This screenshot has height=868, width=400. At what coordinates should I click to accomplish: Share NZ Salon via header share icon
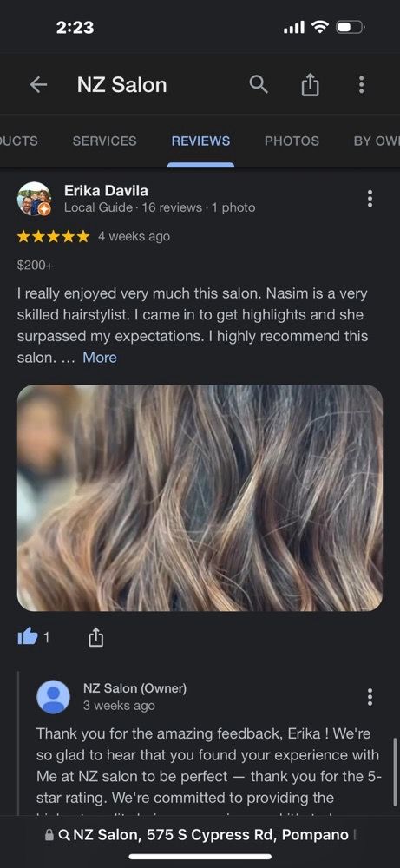tap(310, 85)
